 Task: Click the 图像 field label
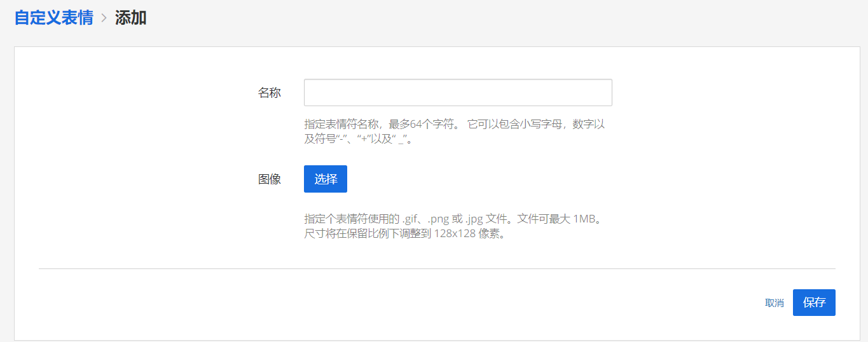coord(269,179)
